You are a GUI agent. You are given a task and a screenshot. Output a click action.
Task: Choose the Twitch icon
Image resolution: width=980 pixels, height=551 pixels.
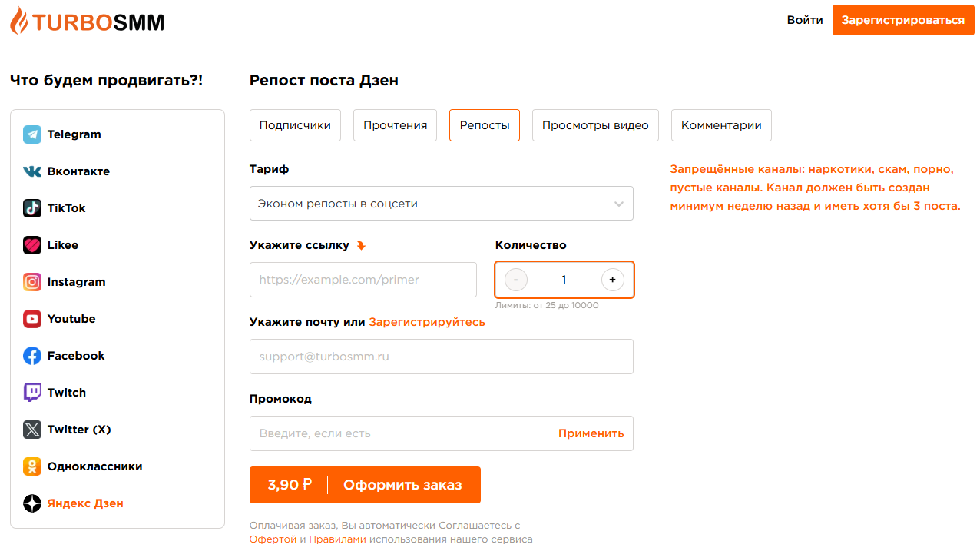point(32,393)
